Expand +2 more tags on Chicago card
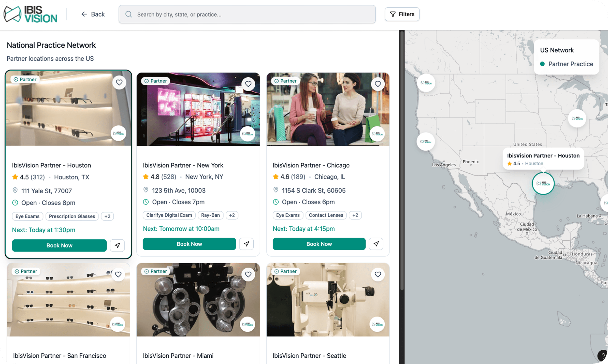Screen dimensions: 608x364 355,215
